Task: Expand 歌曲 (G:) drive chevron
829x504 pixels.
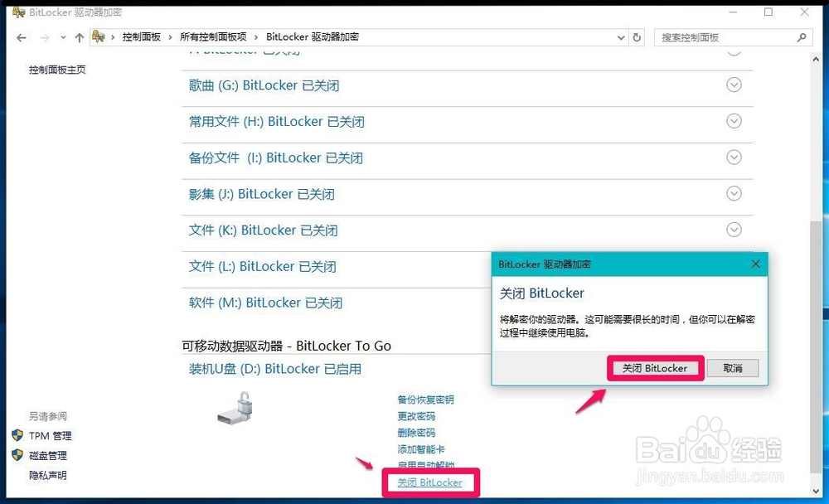Action: coord(734,85)
